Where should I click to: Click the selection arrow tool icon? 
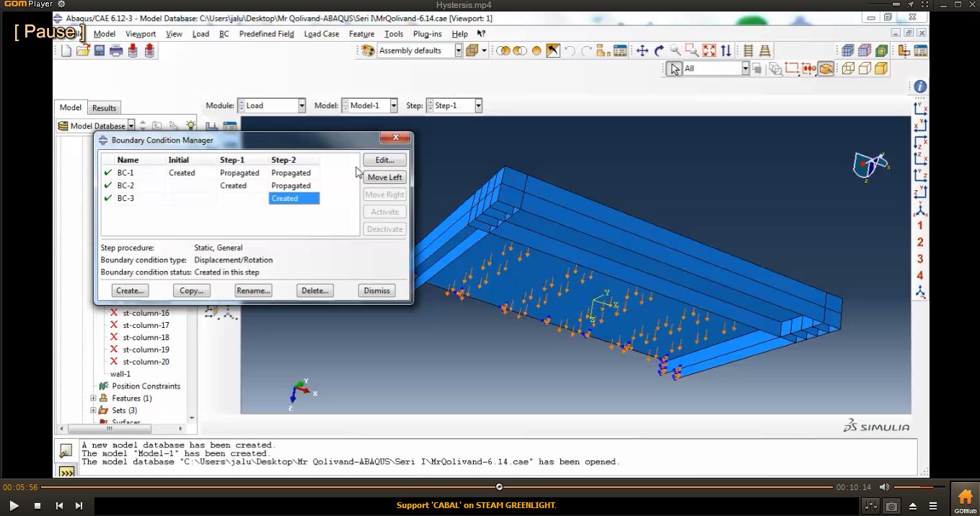coord(674,68)
